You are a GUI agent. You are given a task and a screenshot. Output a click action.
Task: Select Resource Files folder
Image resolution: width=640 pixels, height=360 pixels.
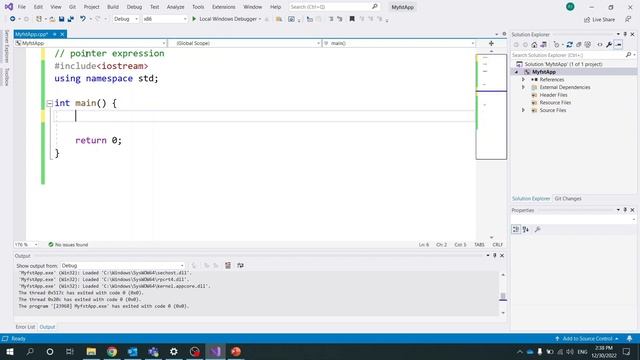click(555, 103)
